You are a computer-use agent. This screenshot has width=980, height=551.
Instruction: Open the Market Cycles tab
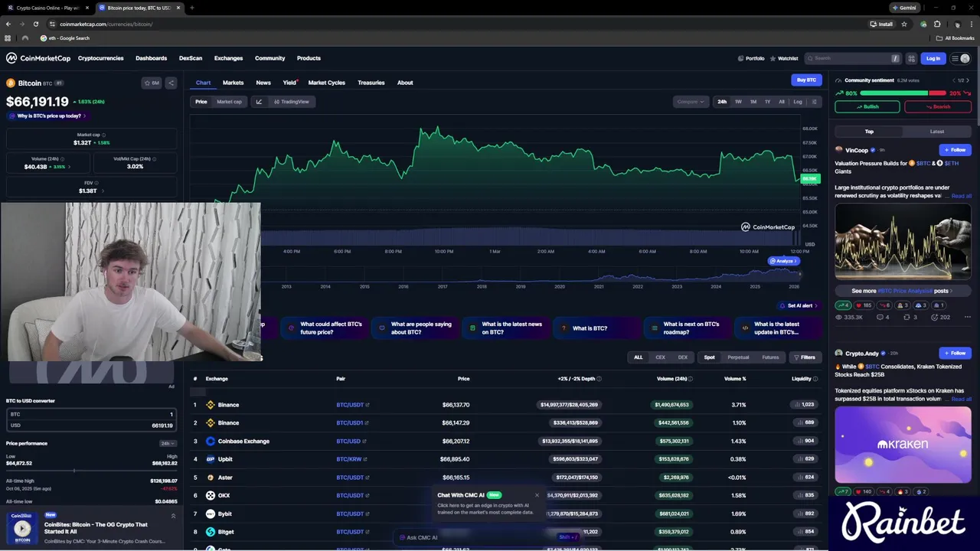326,83
